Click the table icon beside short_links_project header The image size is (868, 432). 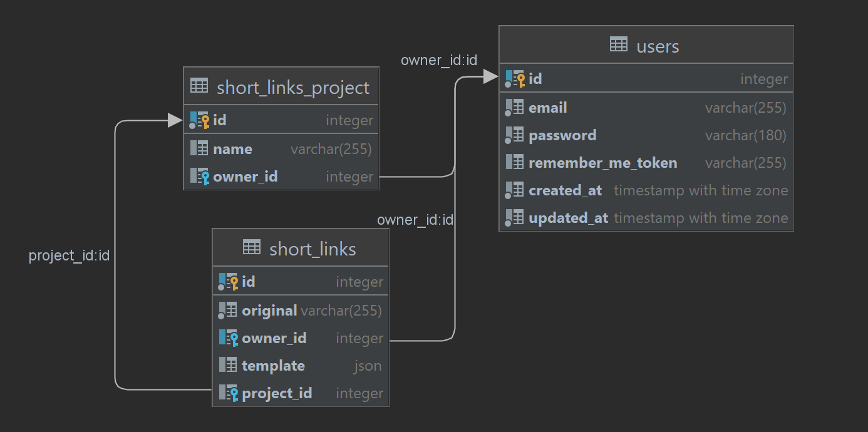pos(199,87)
